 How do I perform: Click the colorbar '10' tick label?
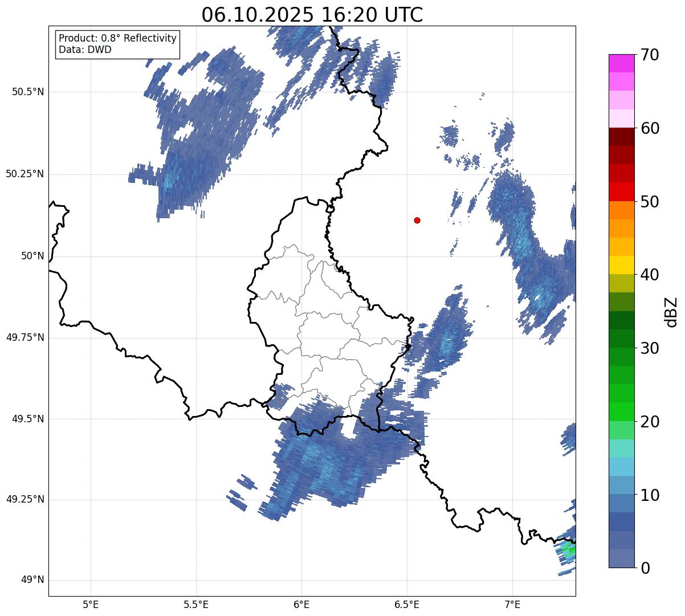point(650,495)
